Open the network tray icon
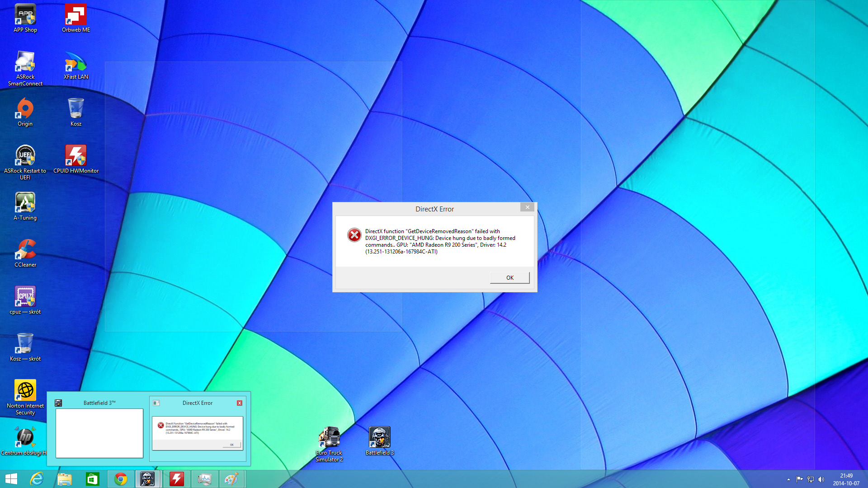This screenshot has height=488, width=868. click(x=811, y=479)
